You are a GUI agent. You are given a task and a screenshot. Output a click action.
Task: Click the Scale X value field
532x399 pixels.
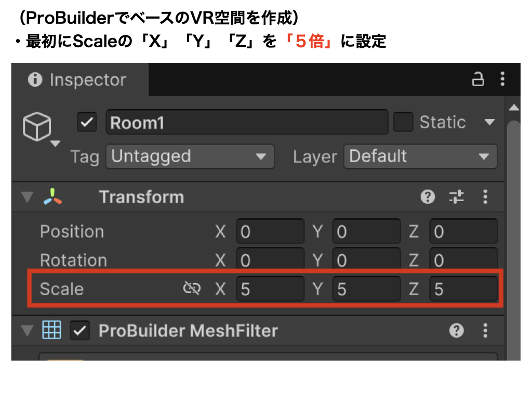coord(270,289)
